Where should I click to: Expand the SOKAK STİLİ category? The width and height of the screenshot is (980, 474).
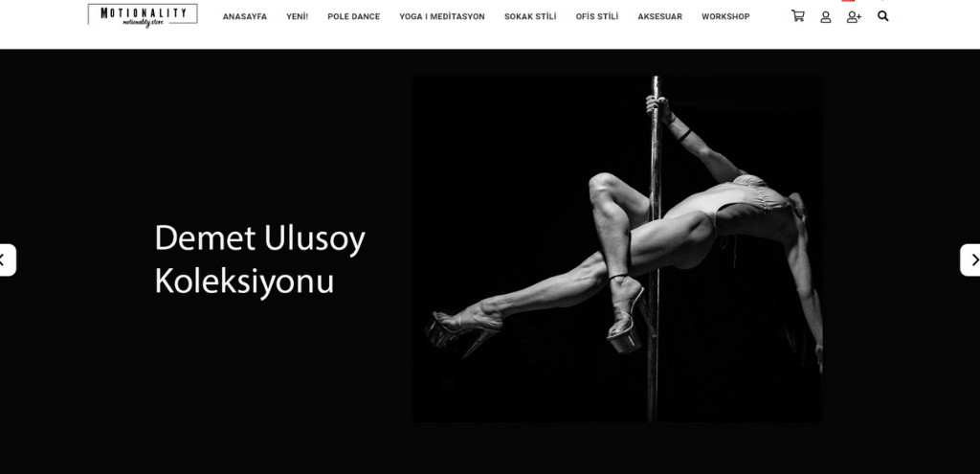coord(530,17)
